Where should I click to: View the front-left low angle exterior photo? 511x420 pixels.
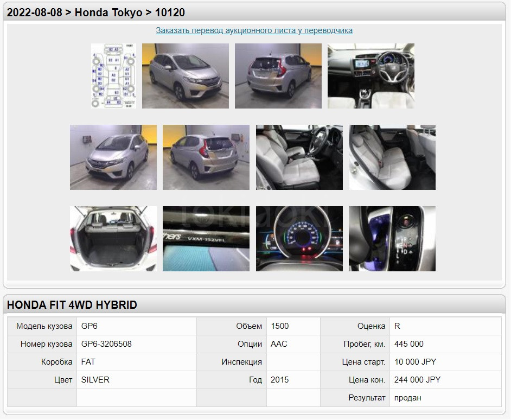113,157
